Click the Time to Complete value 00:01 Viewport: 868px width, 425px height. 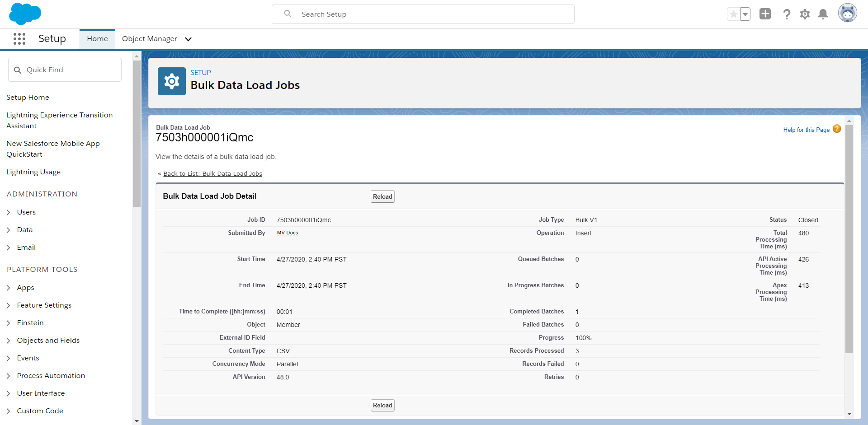285,312
